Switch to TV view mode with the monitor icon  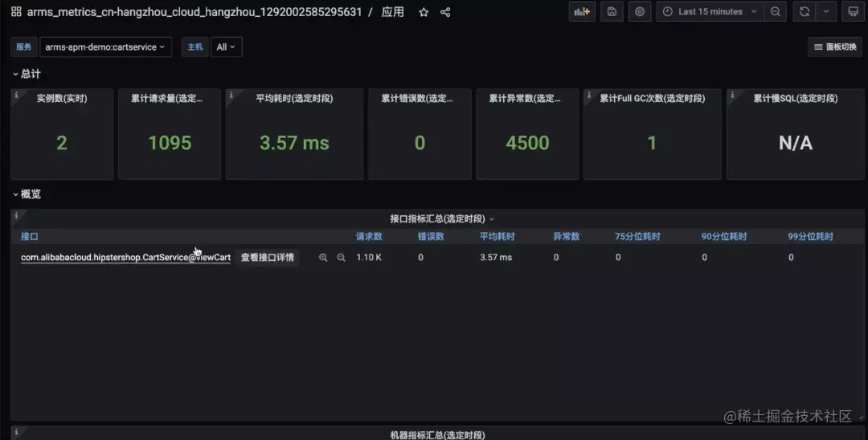(x=853, y=11)
